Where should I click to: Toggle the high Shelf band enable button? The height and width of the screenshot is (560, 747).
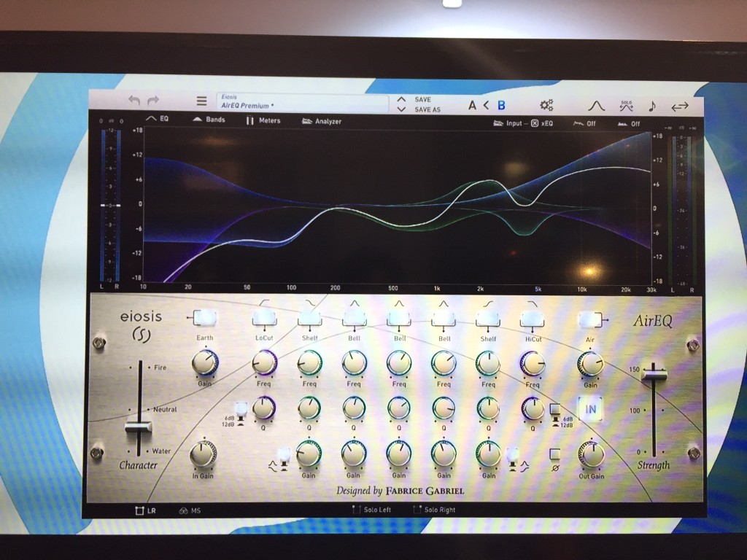click(488, 319)
